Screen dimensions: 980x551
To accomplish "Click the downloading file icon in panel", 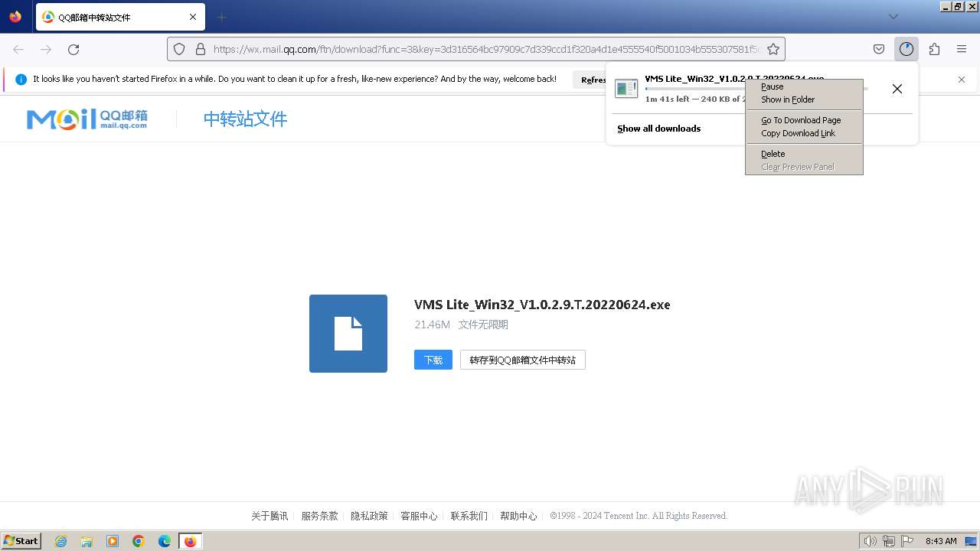I will coord(626,89).
